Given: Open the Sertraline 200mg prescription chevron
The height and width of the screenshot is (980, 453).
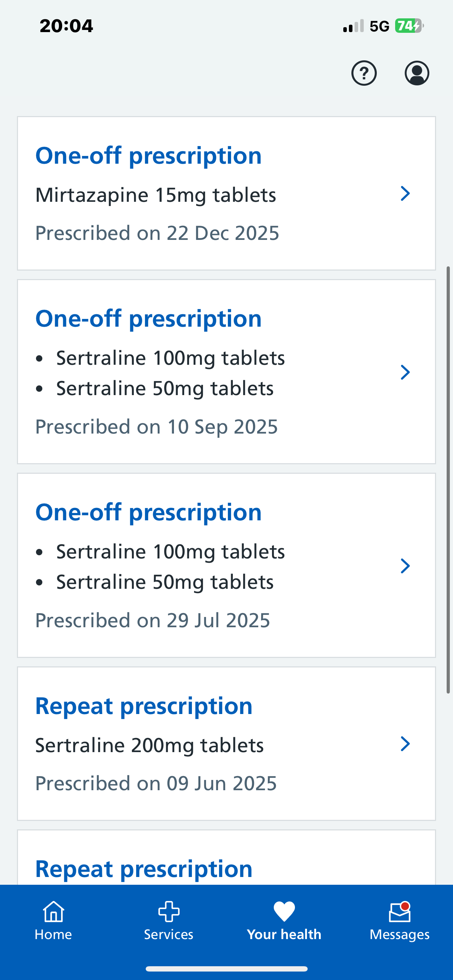Looking at the screenshot, I should point(405,744).
